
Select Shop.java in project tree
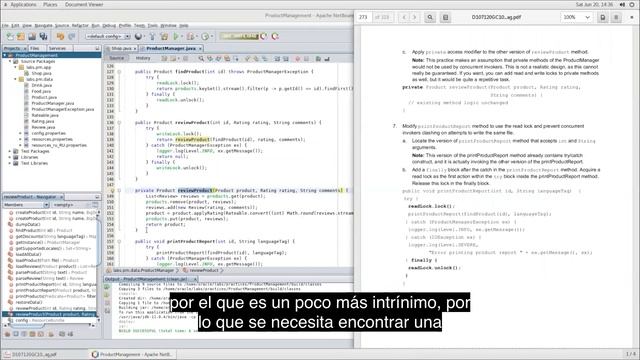click(x=41, y=73)
